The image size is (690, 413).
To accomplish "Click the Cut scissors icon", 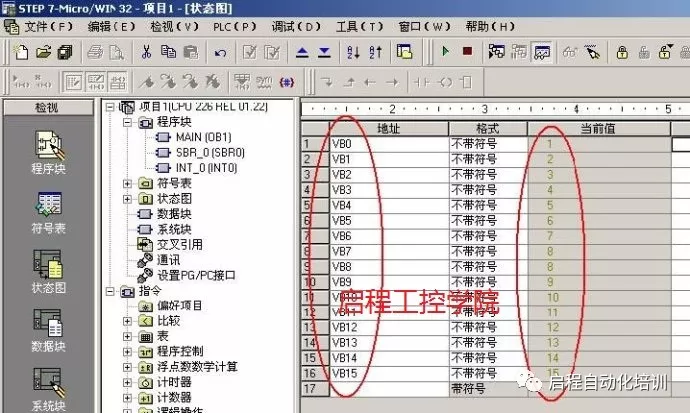I will pos(146,51).
